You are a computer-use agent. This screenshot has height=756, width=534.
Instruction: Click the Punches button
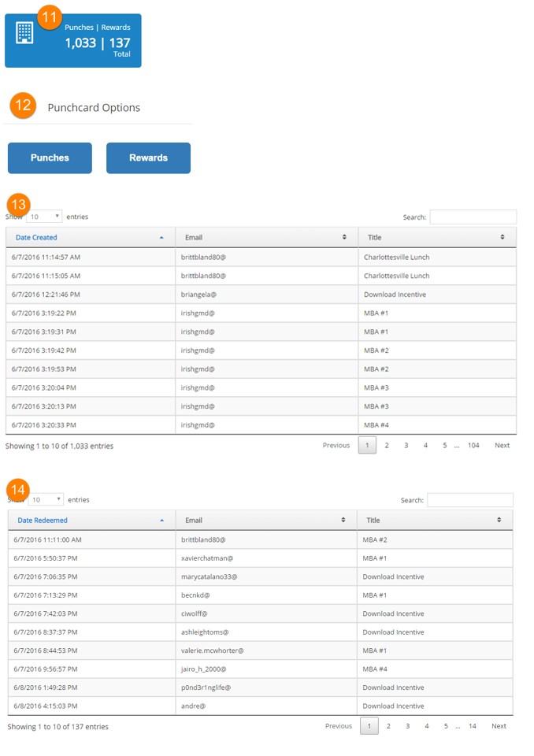(x=50, y=157)
